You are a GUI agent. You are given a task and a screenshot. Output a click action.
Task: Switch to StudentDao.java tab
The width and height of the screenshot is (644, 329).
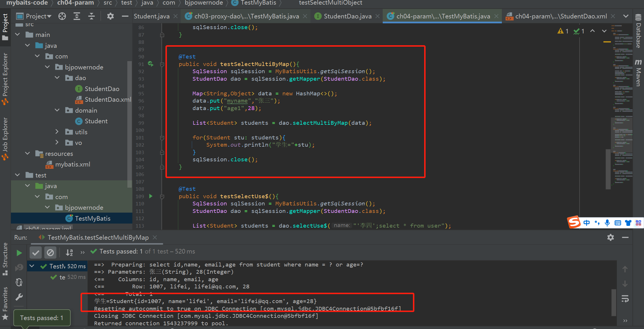(x=347, y=16)
